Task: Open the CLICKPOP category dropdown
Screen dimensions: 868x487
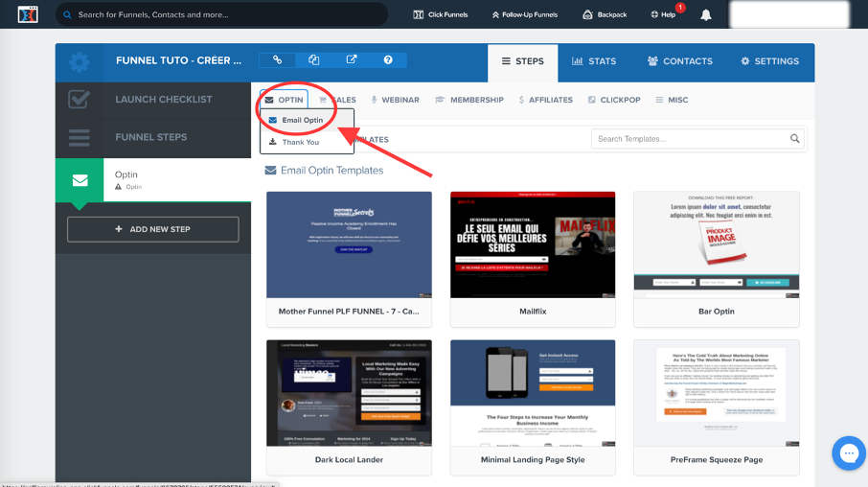Action: (x=614, y=100)
